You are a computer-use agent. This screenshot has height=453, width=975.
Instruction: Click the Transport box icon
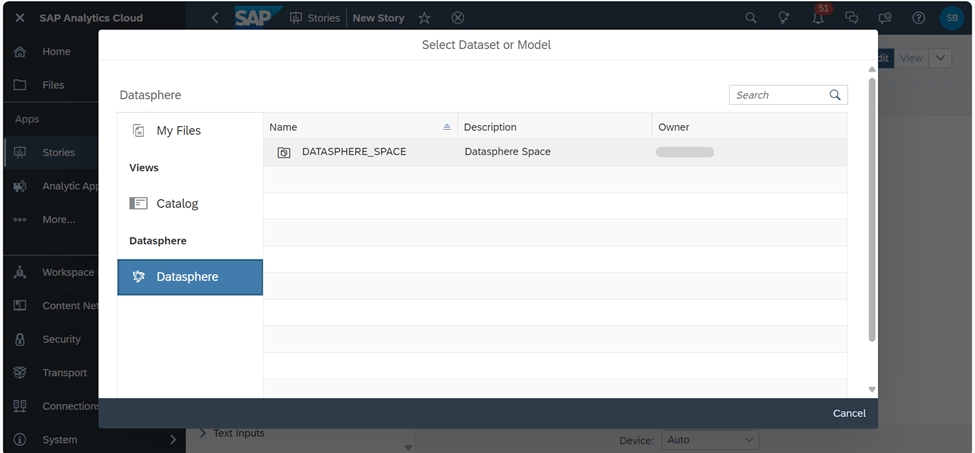[x=20, y=373]
